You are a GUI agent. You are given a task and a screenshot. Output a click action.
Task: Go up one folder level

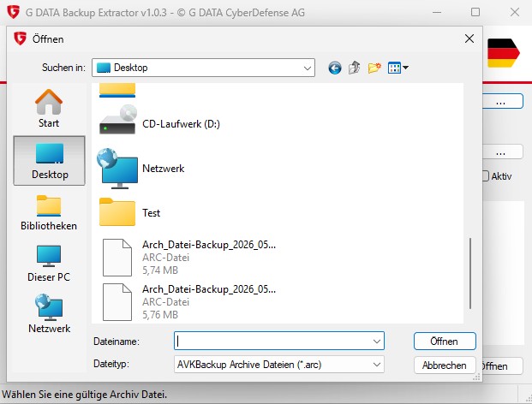[354, 68]
